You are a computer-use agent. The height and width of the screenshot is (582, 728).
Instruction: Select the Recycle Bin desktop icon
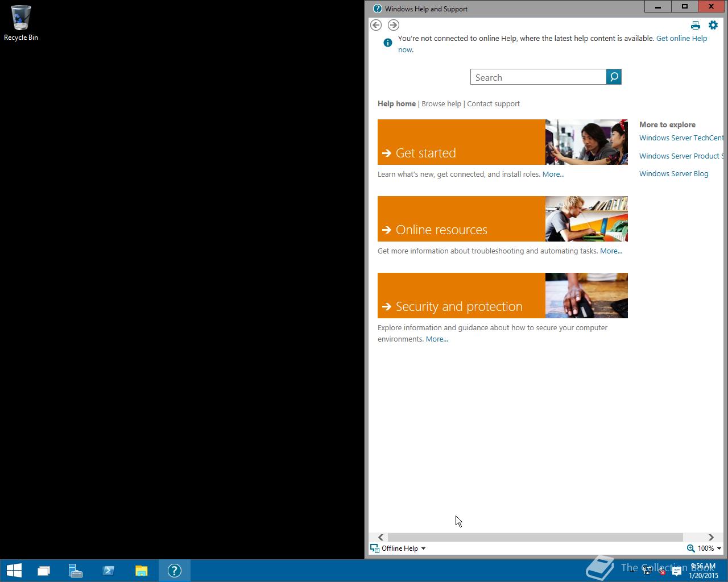(21, 23)
